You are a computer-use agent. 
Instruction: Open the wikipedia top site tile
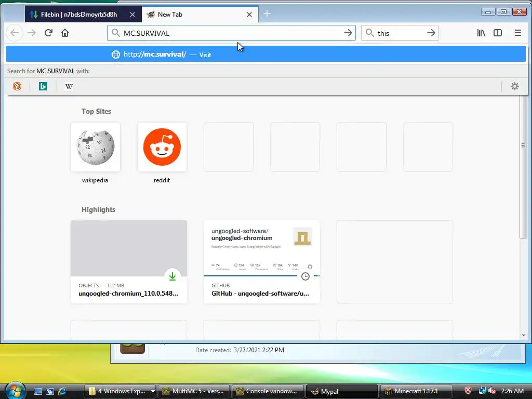pos(96,147)
